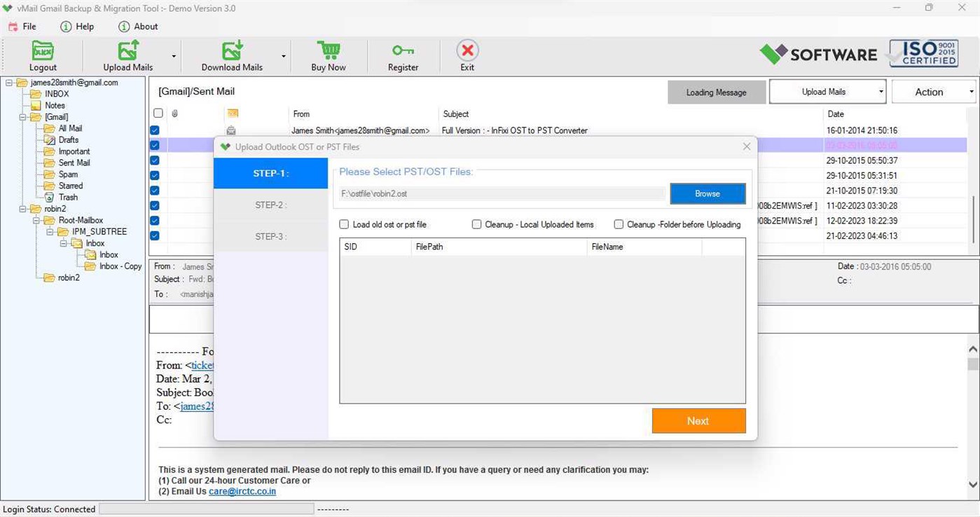Uncheck the mail dated 11-02-2023 03:30:28
The width and height of the screenshot is (980, 517).
point(155,206)
